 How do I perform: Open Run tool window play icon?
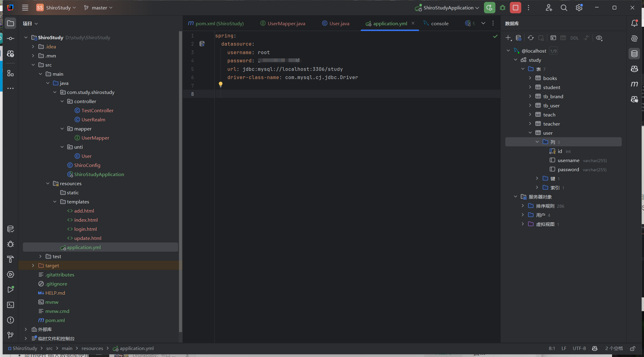pyautogui.click(x=10, y=289)
